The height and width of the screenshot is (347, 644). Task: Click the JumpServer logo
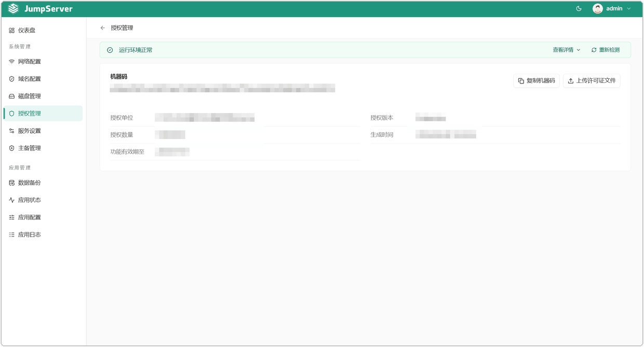[x=41, y=9]
